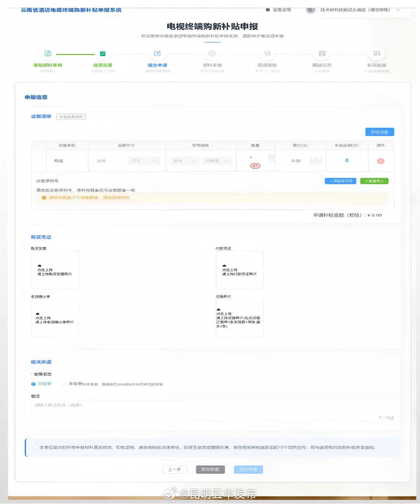Click the 补贴发放 step icon

coord(377,54)
